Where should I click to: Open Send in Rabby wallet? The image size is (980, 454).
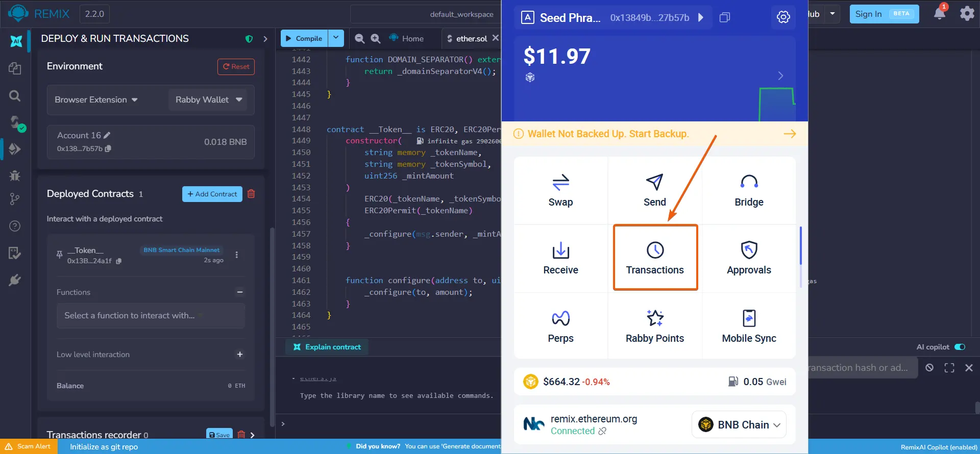pos(655,190)
